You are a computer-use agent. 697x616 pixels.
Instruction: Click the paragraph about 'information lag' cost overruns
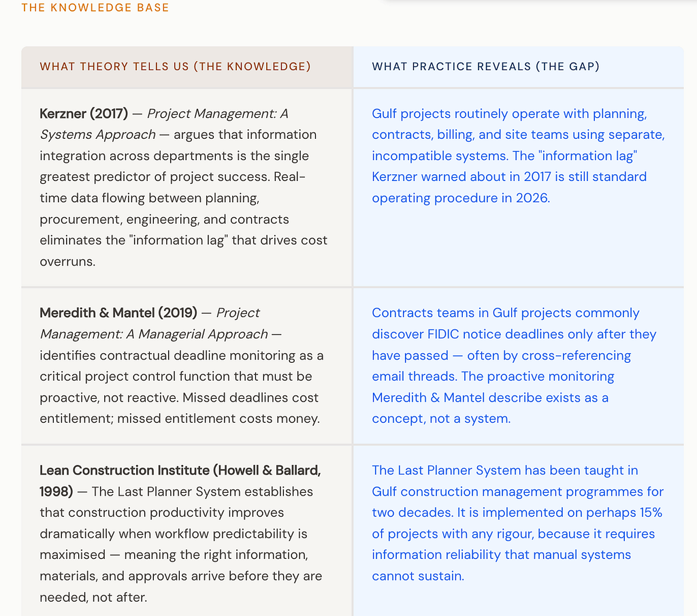[184, 188]
